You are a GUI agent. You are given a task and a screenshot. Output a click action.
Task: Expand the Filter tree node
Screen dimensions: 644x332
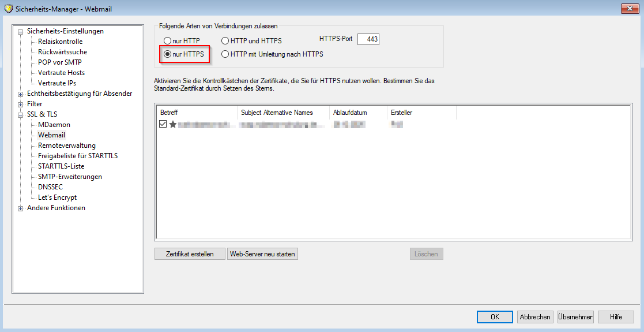coord(21,105)
